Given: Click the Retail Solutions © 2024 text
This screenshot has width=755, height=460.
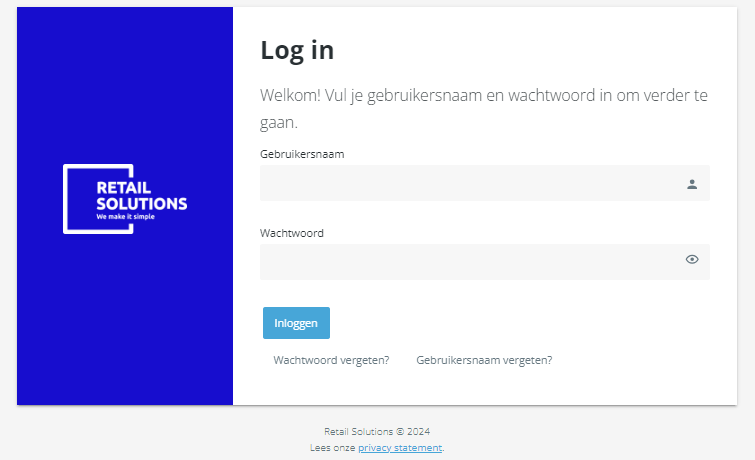Looking at the screenshot, I should [377, 432].
